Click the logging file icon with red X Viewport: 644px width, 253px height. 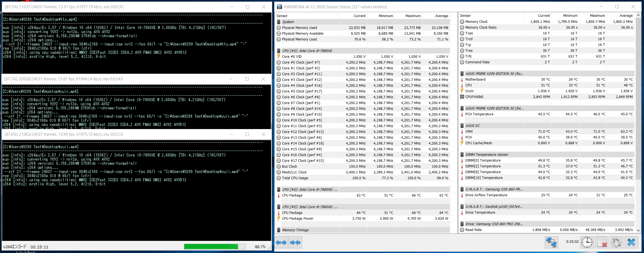click(x=602, y=243)
